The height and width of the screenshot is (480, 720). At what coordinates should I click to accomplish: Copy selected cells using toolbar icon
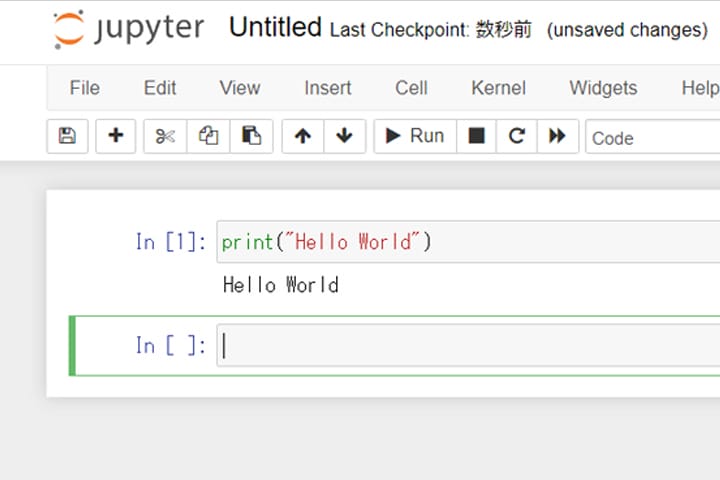(208, 136)
